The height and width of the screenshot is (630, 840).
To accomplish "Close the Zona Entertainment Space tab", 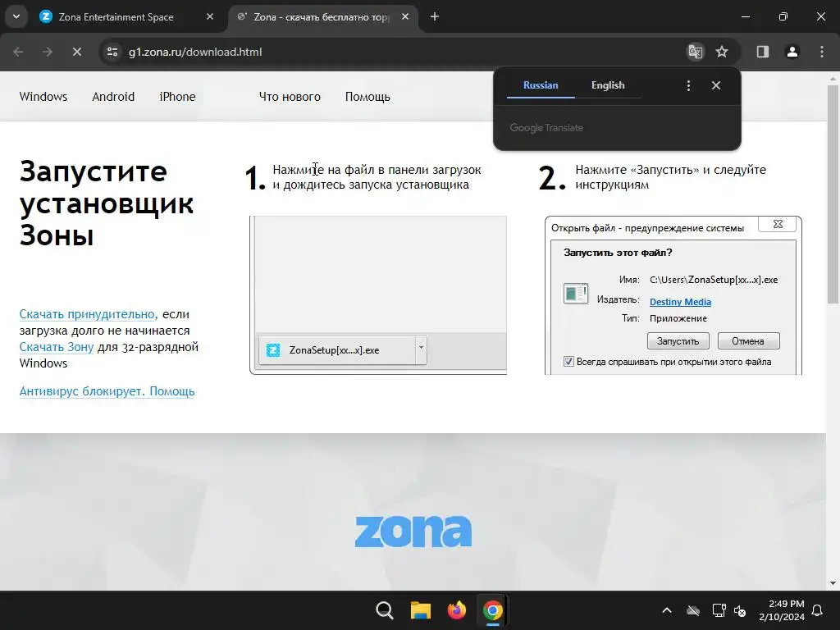I will pos(210,16).
